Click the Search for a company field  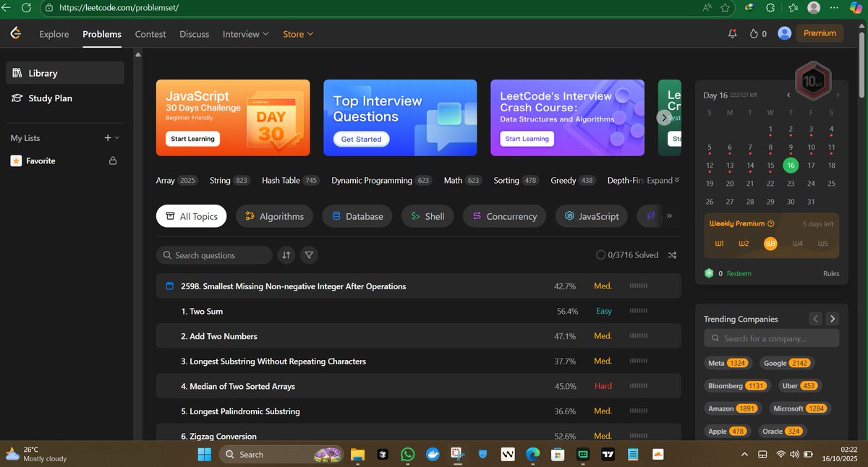pyautogui.click(x=772, y=338)
